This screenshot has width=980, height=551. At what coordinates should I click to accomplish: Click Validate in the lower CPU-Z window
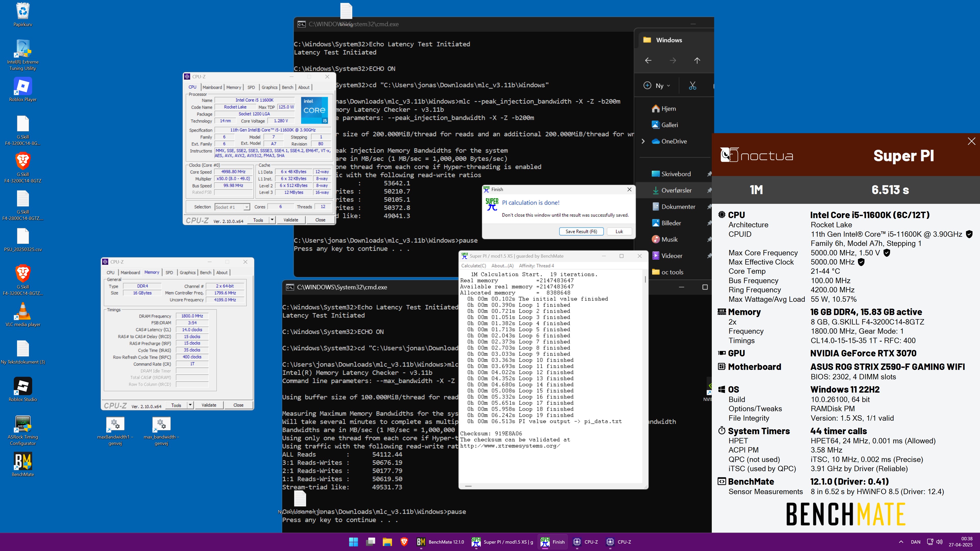pos(209,405)
